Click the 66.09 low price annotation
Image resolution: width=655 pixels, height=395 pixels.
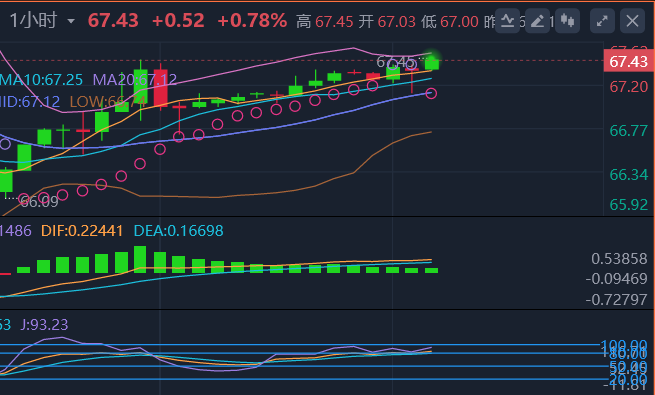coord(39,202)
